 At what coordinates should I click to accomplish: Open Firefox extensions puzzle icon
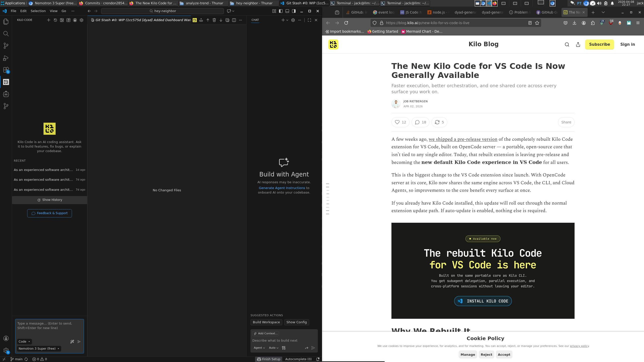[593, 23]
